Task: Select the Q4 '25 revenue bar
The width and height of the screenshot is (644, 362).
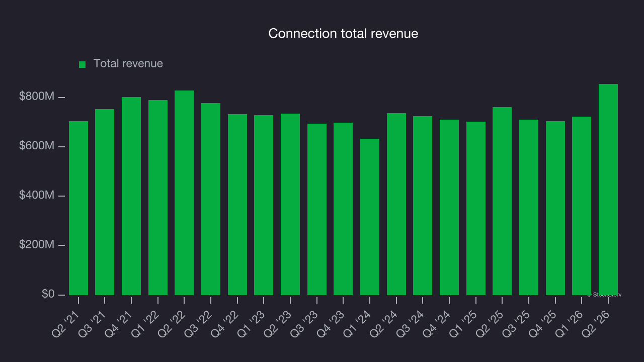Action: pyautogui.click(x=555, y=208)
